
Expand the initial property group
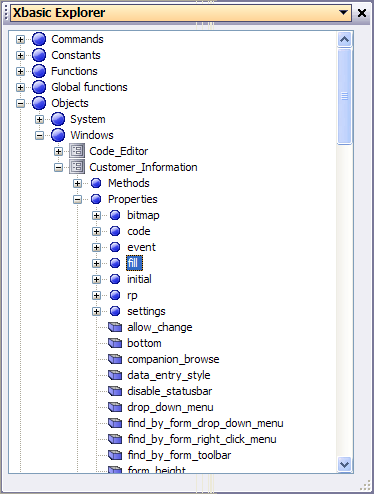(x=96, y=279)
